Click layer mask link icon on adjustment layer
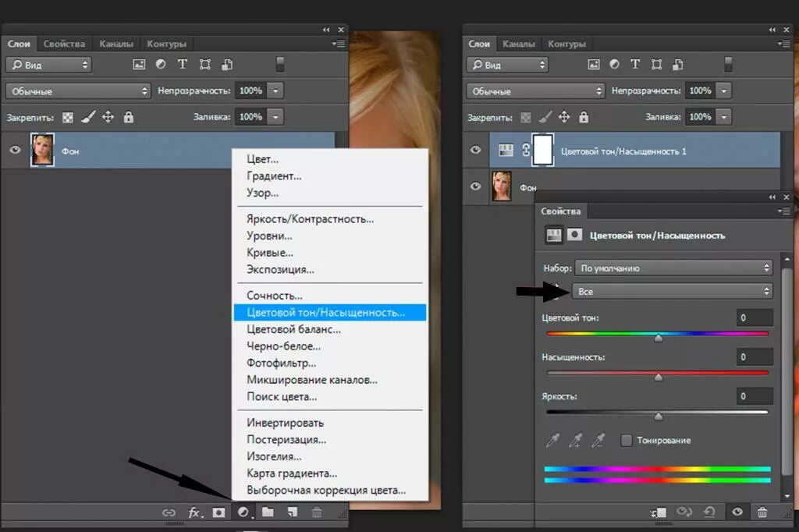Image resolution: width=799 pixels, height=532 pixels. pyautogui.click(x=526, y=150)
